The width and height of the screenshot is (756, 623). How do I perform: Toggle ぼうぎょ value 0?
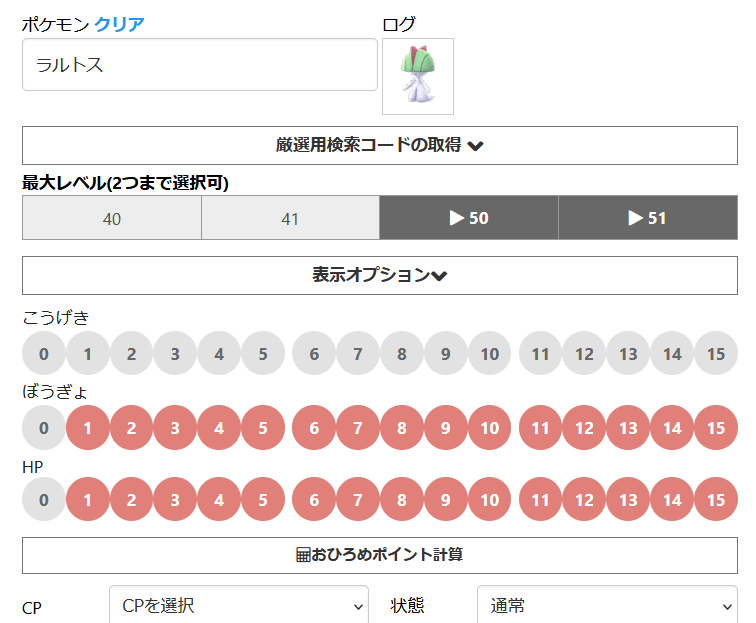pyautogui.click(x=44, y=427)
